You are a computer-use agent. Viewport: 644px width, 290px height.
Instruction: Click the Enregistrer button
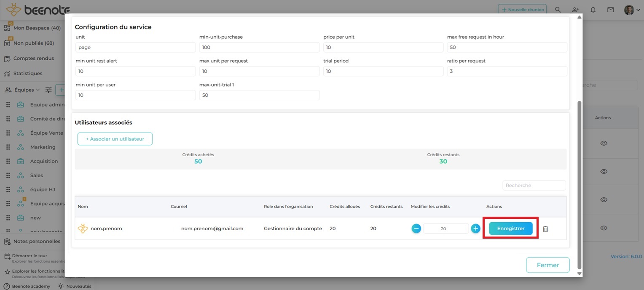pos(510,229)
